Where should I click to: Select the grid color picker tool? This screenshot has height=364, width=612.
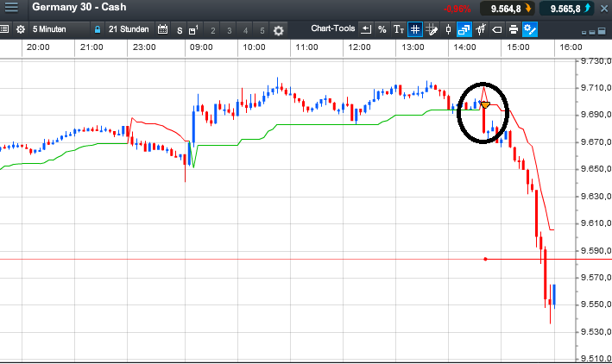pos(432,29)
